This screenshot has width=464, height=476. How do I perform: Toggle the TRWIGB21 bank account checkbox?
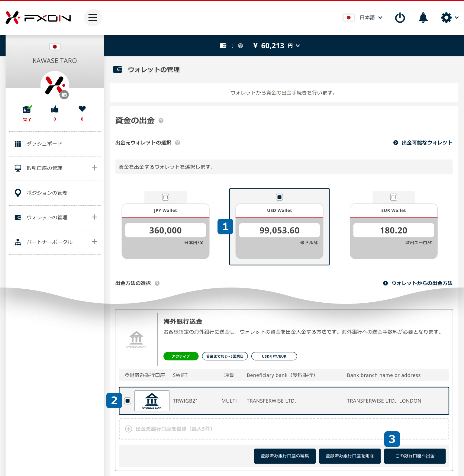click(128, 401)
